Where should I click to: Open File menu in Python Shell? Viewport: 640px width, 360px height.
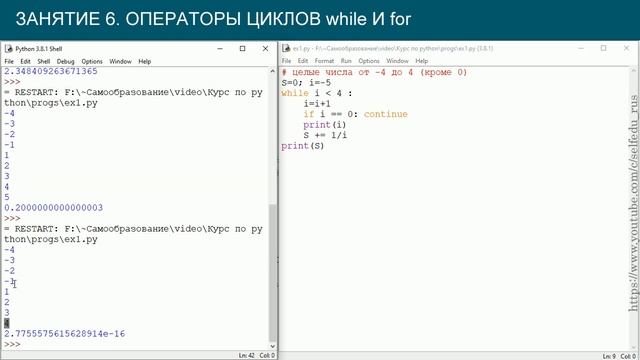pyautogui.click(x=9, y=61)
